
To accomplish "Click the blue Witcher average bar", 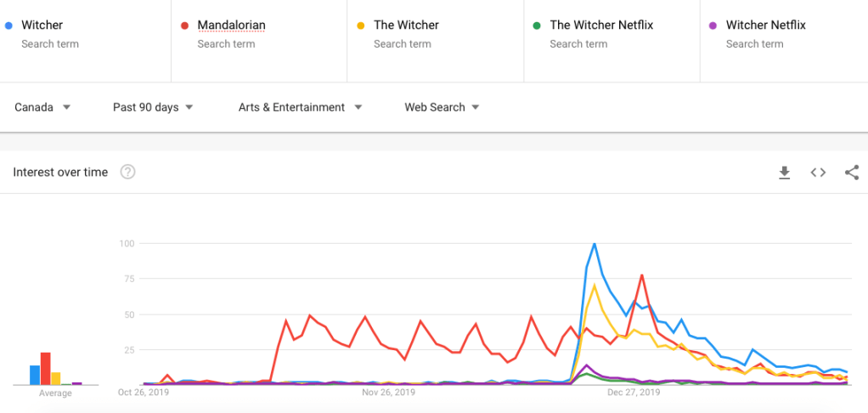I will pyautogui.click(x=35, y=375).
